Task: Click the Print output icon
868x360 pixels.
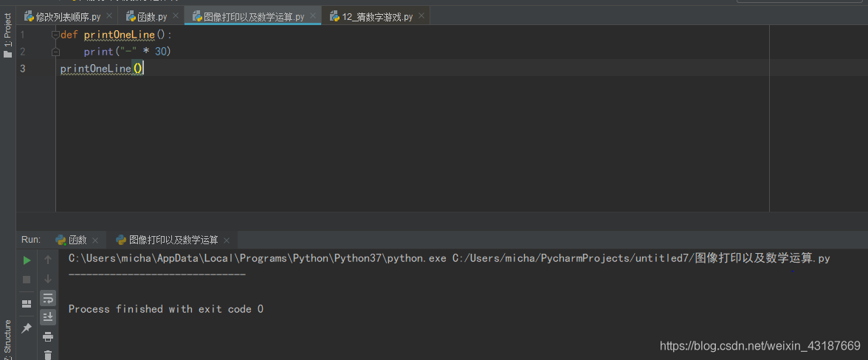Action: click(x=48, y=336)
